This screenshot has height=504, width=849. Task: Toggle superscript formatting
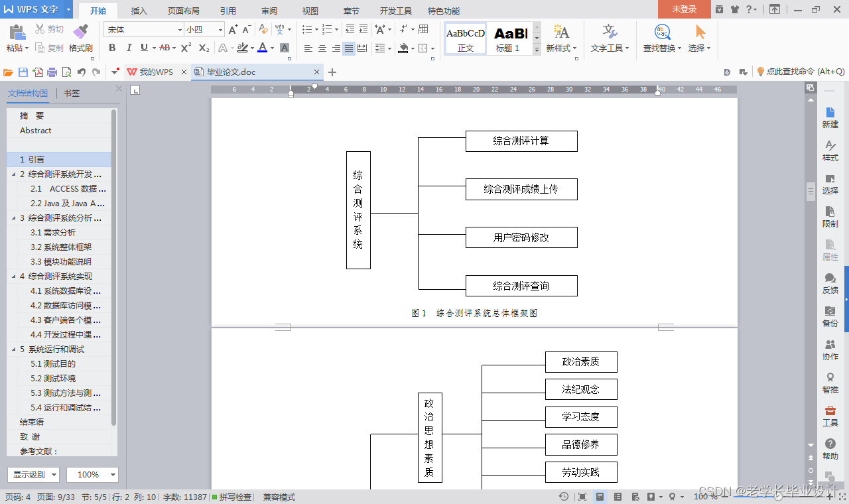184,48
